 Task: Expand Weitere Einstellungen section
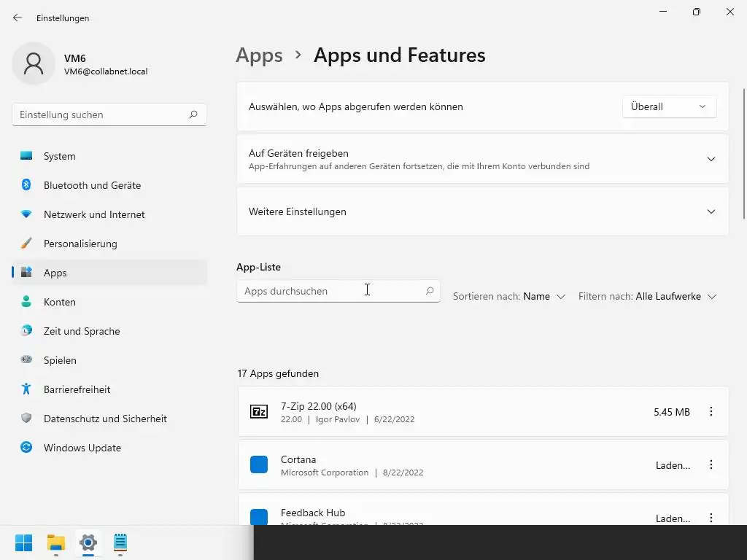pyautogui.click(x=711, y=211)
